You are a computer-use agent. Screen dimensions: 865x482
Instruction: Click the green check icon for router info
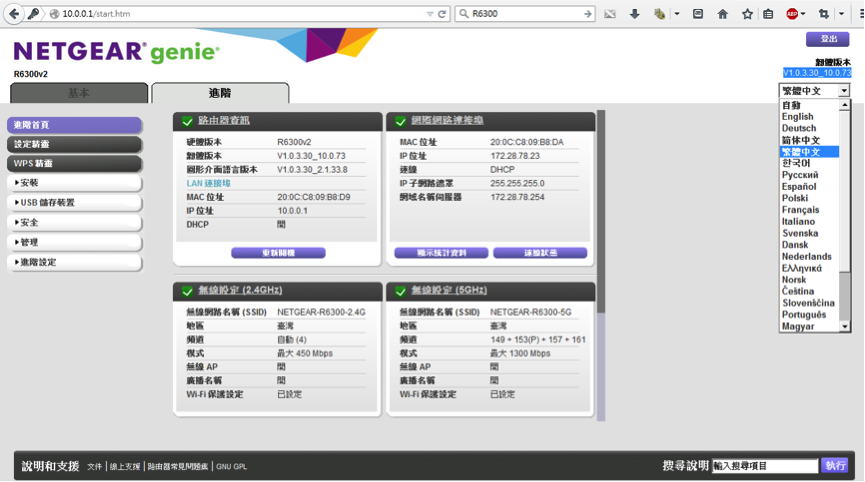point(188,121)
